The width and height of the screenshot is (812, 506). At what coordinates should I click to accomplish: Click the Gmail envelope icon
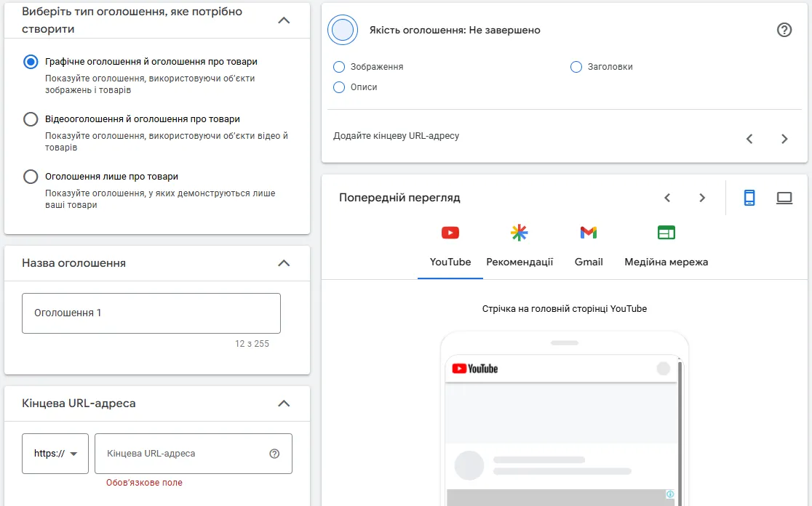tap(589, 233)
